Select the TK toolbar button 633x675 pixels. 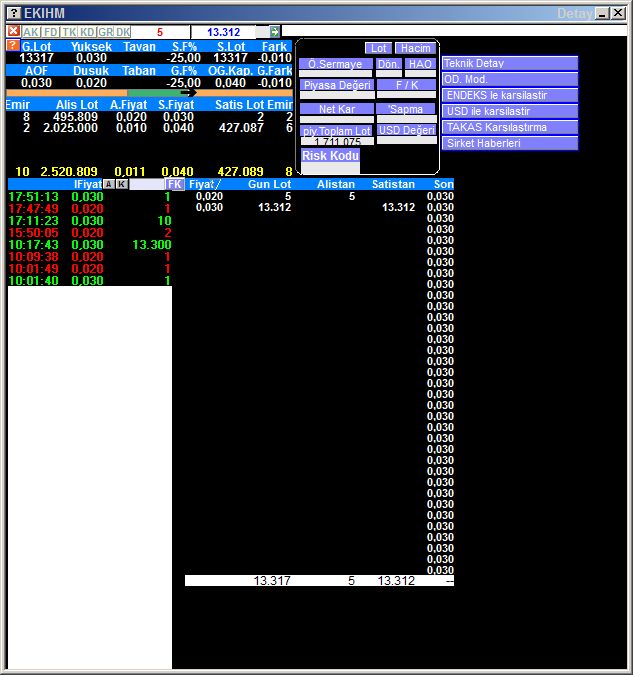coord(69,32)
